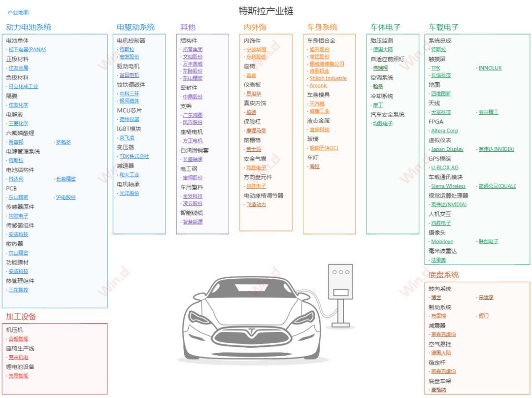The height and width of the screenshot is (398, 532).
Task: Open 均胜电子 under 汽车安全系统
Action: (x=383, y=124)
